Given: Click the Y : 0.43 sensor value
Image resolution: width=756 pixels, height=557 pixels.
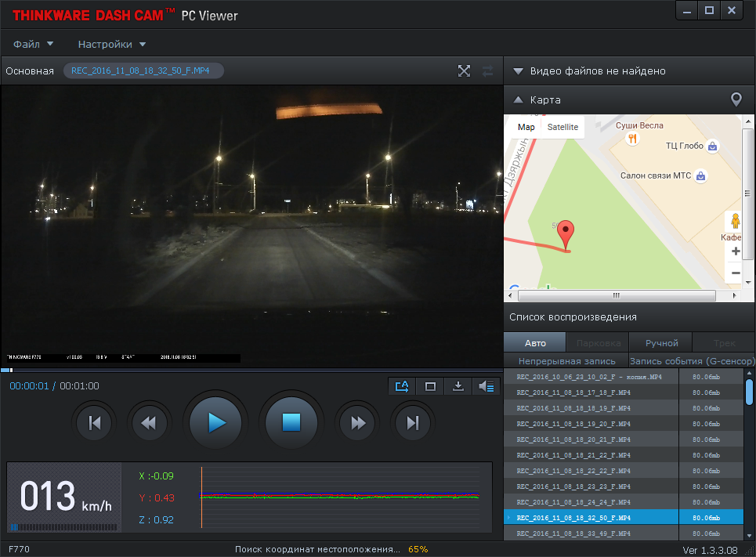Looking at the screenshot, I should tap(157, 498).
